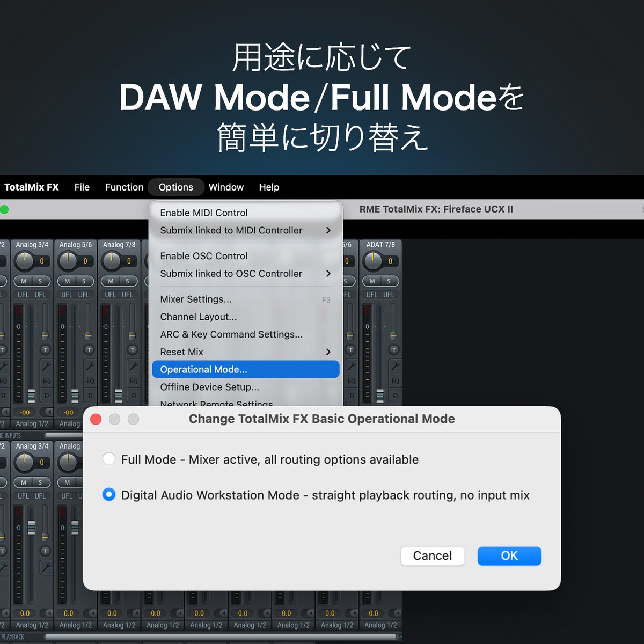Select Full Mode radio option
The width and height of the screenshot is (644, 644).
109,459
